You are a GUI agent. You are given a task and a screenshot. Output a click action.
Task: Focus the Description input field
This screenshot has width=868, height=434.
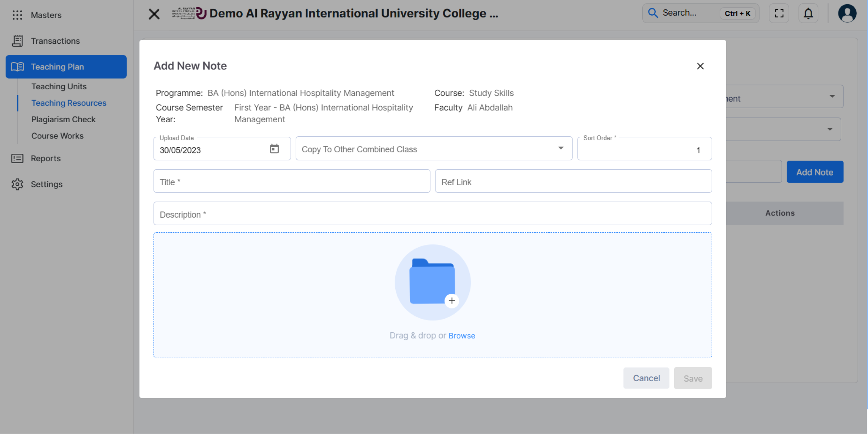pos(433,214)
